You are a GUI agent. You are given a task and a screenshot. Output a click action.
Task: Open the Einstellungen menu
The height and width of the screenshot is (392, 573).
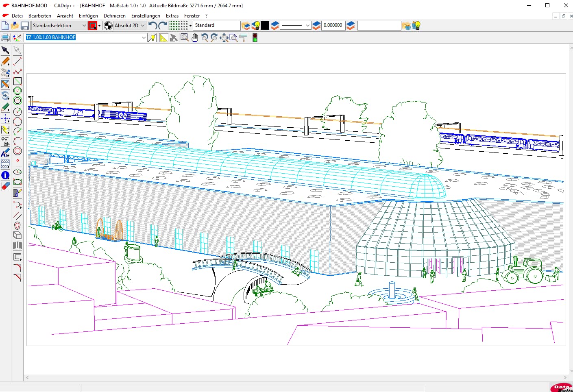(146, 16)
